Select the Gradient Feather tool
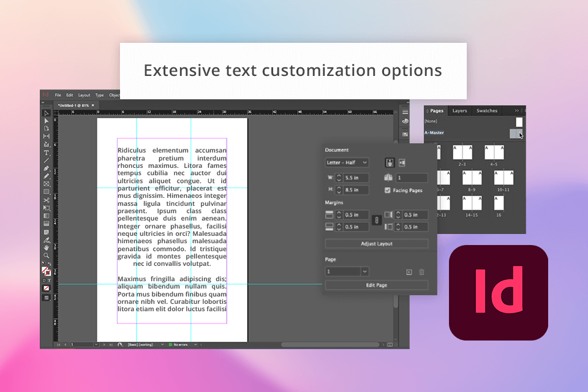Screen dimensions: 588x392 pos(46,224)
